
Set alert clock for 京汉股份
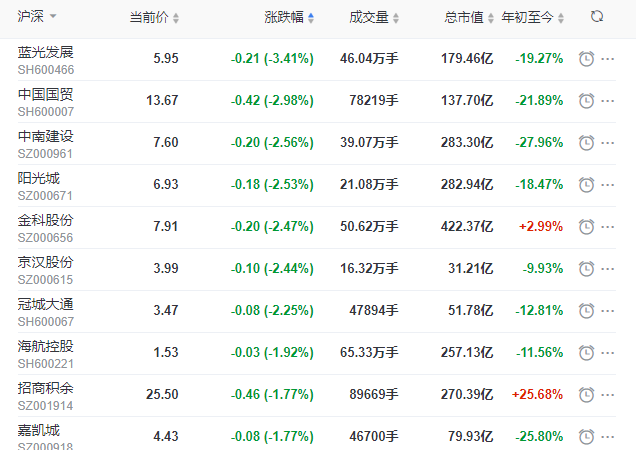pos(586,269)
